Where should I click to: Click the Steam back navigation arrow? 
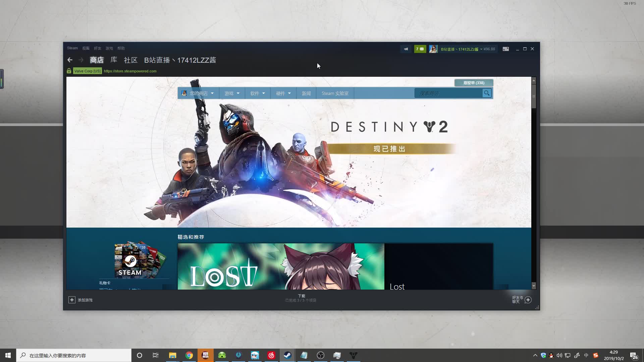pyautogui.click(x=70, y=60)
